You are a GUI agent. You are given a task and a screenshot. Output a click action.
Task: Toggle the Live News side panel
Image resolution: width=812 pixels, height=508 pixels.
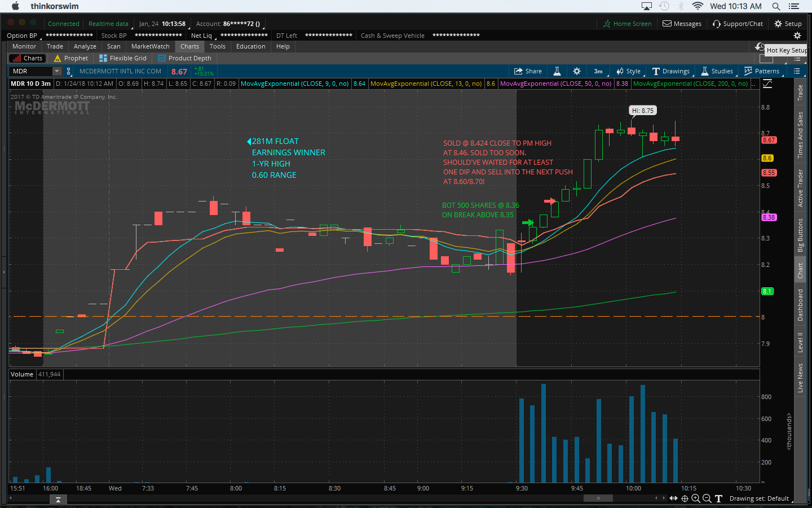[800, 378]
